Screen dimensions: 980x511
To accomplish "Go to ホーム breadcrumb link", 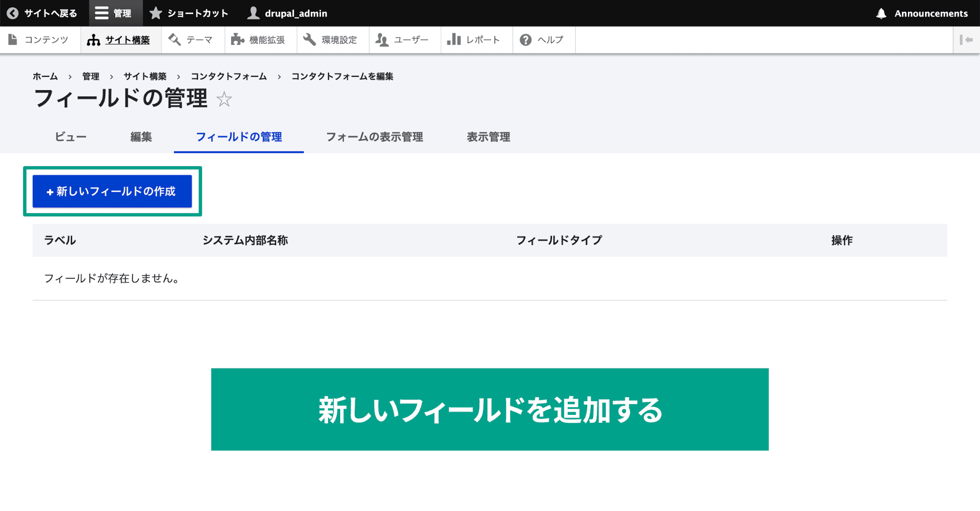I will point(45,77).
